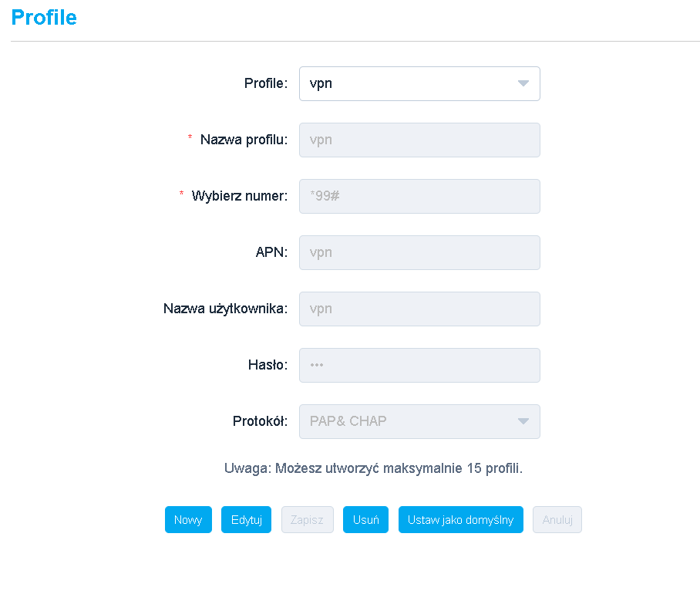Click the Hasło password field
Viewport: 700px width, 601px height.
[419, 365]
